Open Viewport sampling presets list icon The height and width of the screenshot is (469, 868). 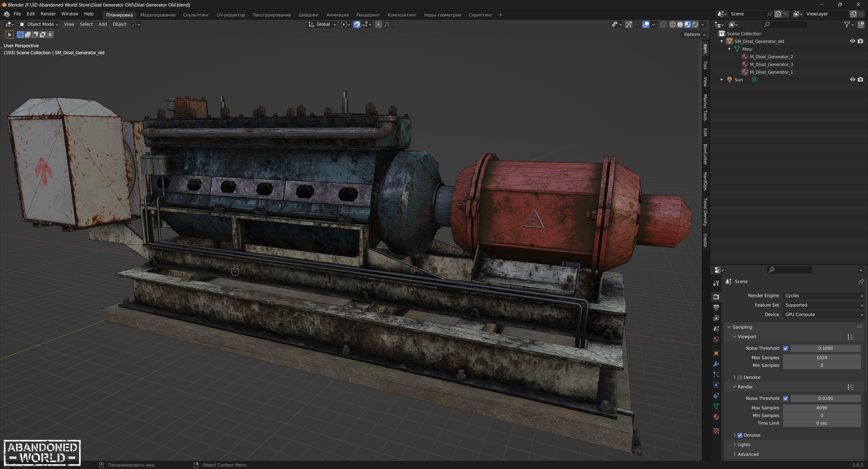[x=850, y=337]
